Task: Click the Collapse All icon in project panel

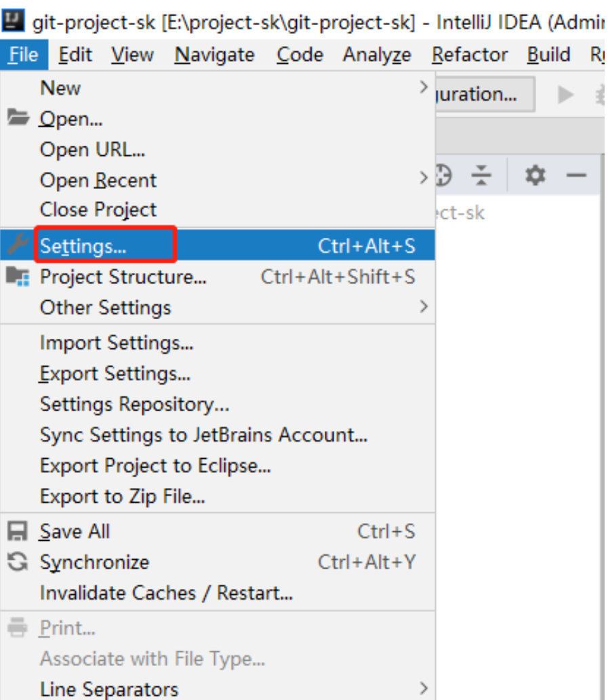Action: [482, 177]
